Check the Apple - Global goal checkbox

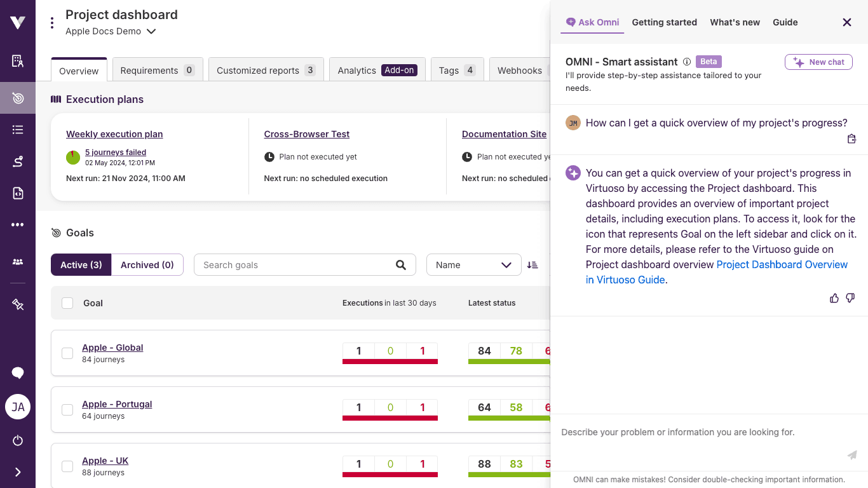(67, 353)
